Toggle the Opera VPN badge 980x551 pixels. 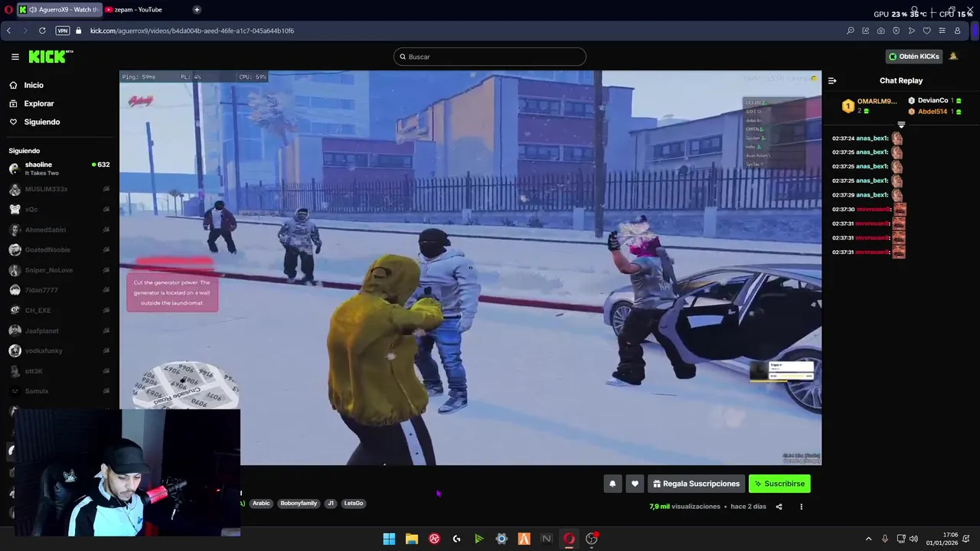tap(62, 31)
